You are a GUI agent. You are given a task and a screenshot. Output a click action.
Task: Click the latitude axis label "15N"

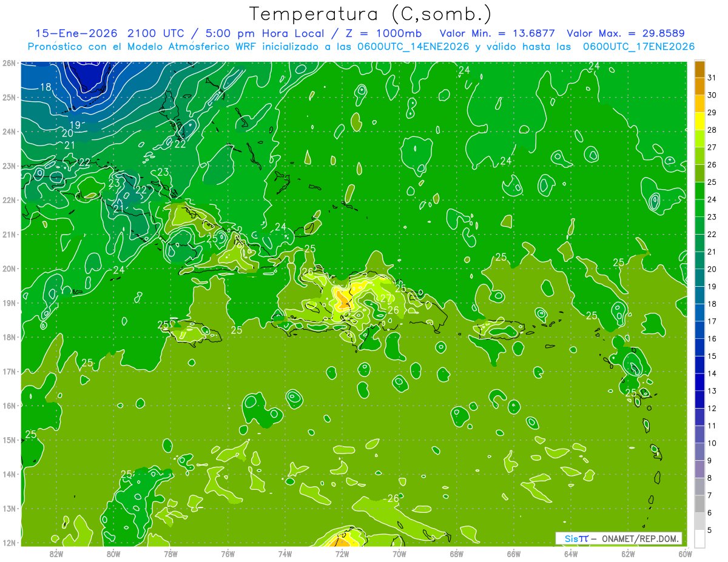pos(9,440)
